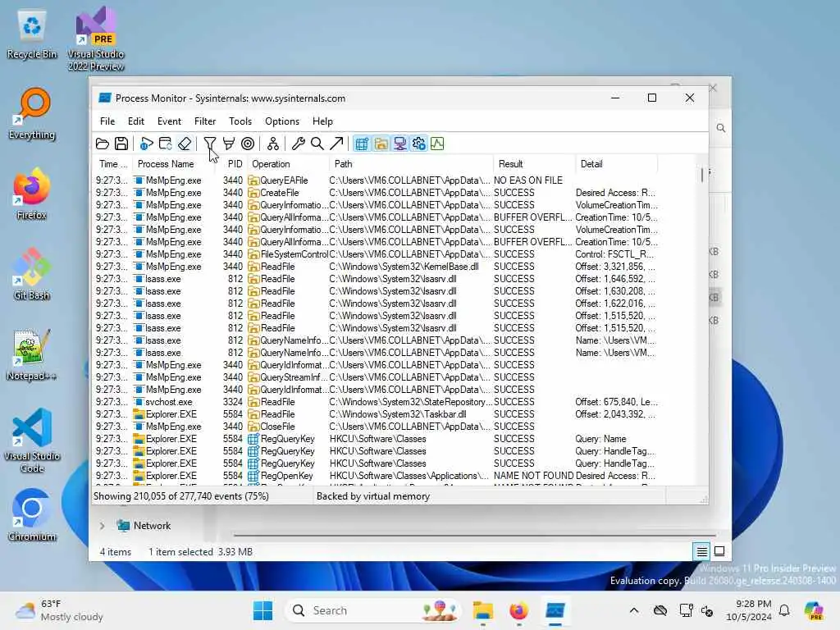Viewport: 840px width, 630px height.
Task: Clear the display with the eraser icon
Action: [185, 144]
